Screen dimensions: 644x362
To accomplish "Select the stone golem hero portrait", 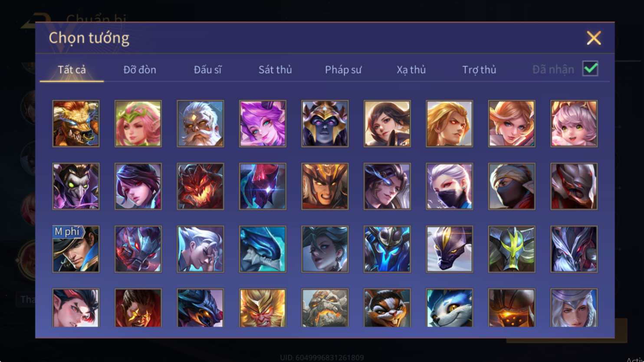I will (325, 307).
